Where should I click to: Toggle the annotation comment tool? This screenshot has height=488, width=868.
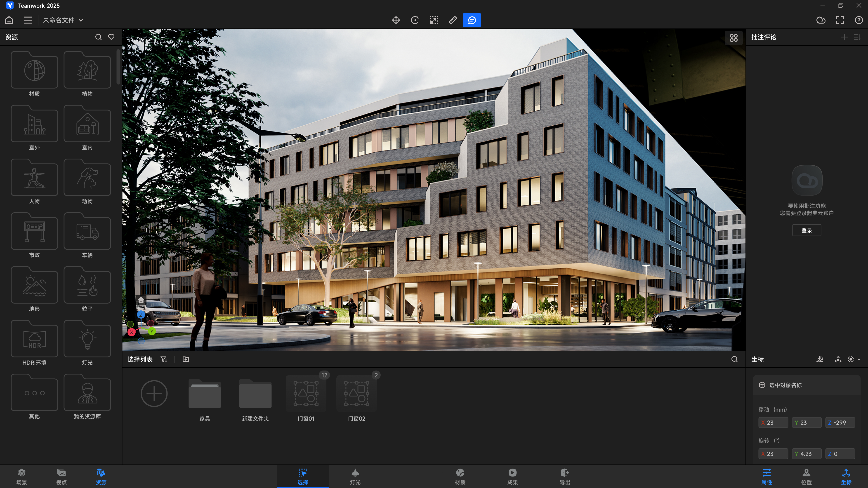tap(472, 20)
